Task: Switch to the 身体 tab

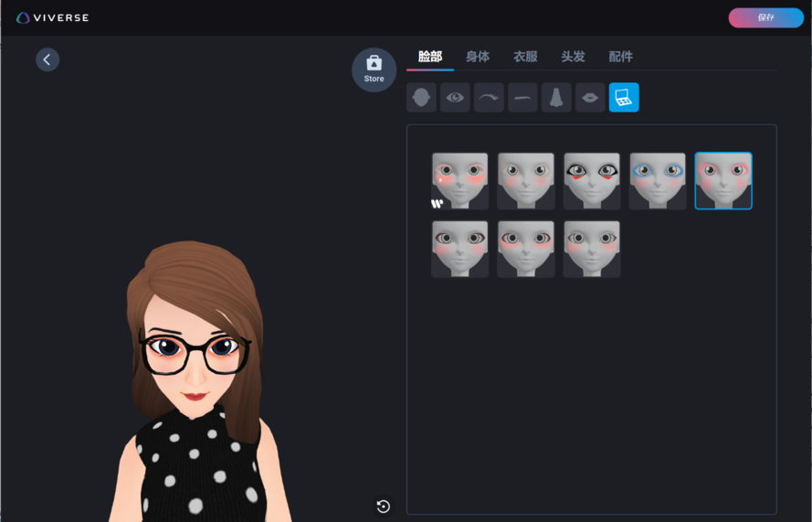Action: 478,57
